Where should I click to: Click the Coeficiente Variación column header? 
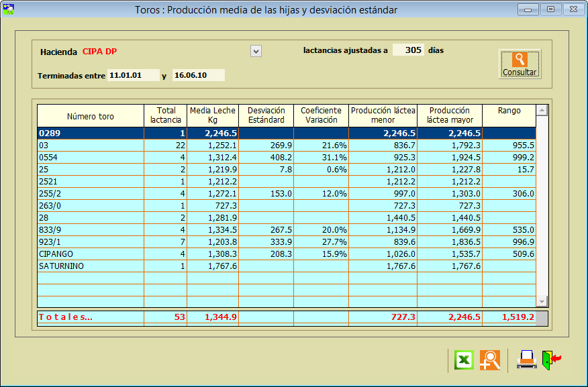[x=321, y=115]
